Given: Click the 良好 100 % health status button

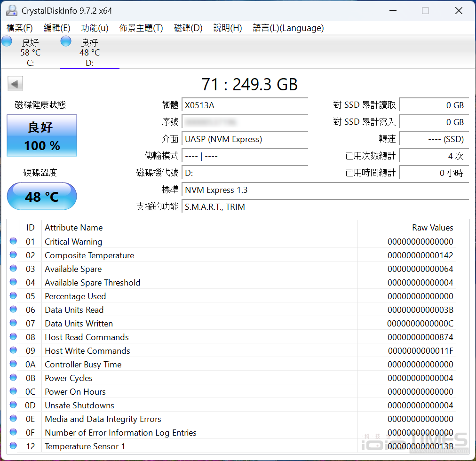Looking at the screenshot, I should pos(42,136).
